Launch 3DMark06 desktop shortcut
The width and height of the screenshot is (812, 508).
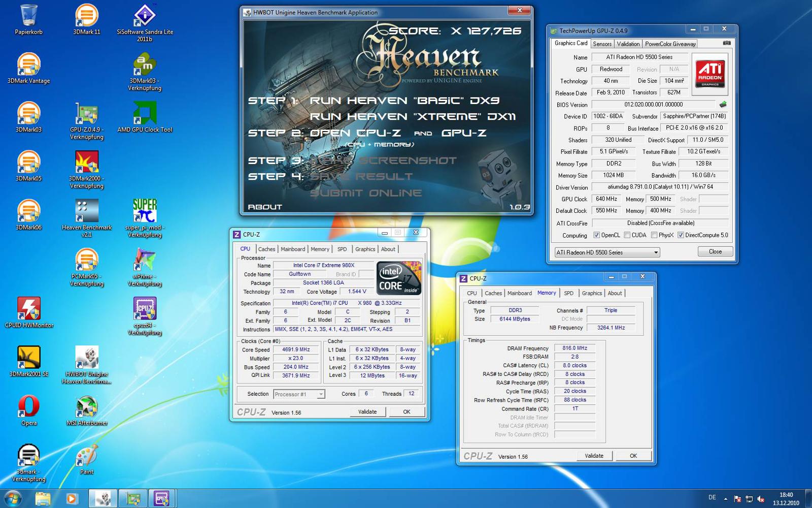click(28, 214)
